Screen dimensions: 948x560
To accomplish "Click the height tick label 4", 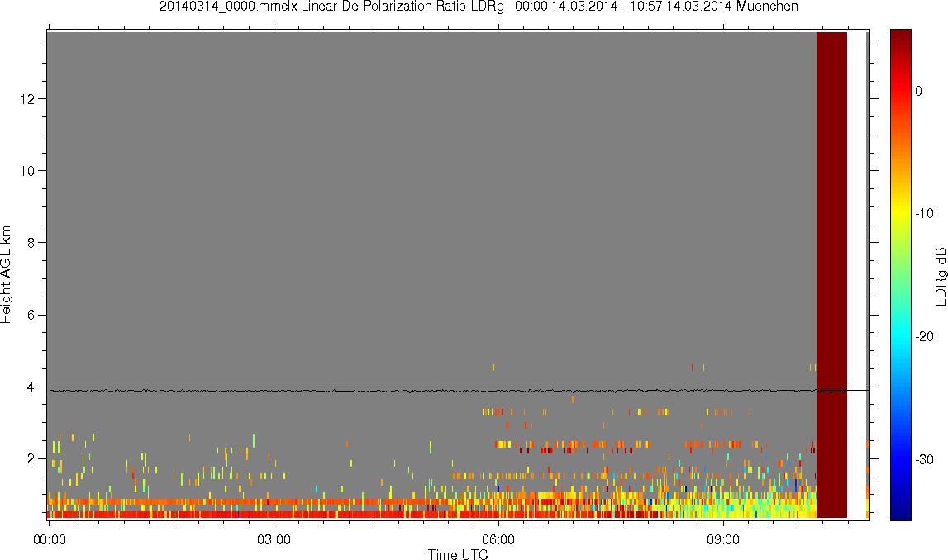I will click(31, 387).
